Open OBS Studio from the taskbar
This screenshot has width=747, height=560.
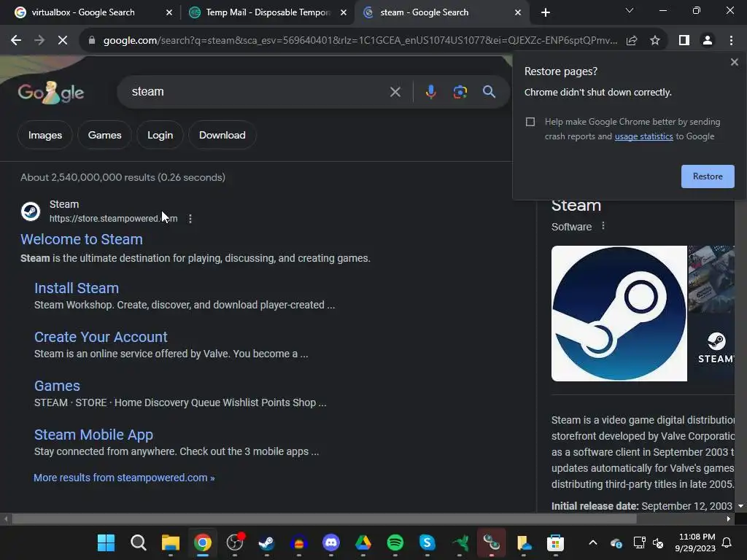(x=234, y=542)
